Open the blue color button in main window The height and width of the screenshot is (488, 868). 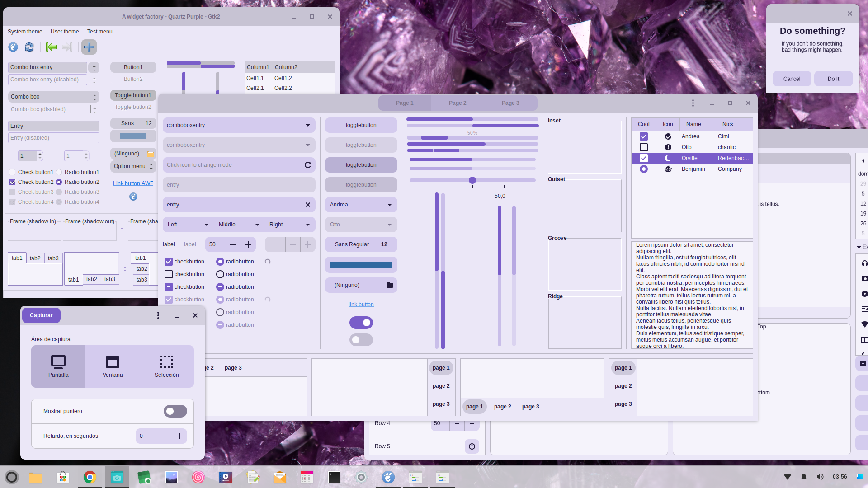(x=361, y=265)
